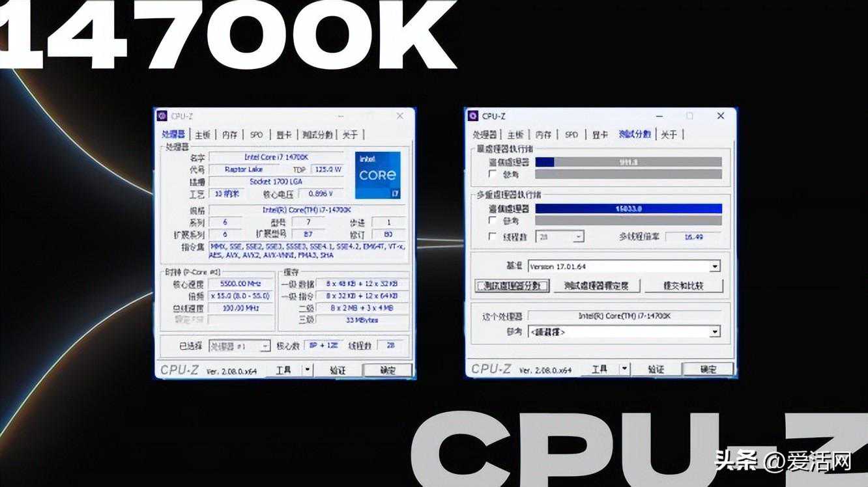Click the CPU-Z icon in the benchmark window title bar
This screenshot has width=868, height=487.
[473, 116]
